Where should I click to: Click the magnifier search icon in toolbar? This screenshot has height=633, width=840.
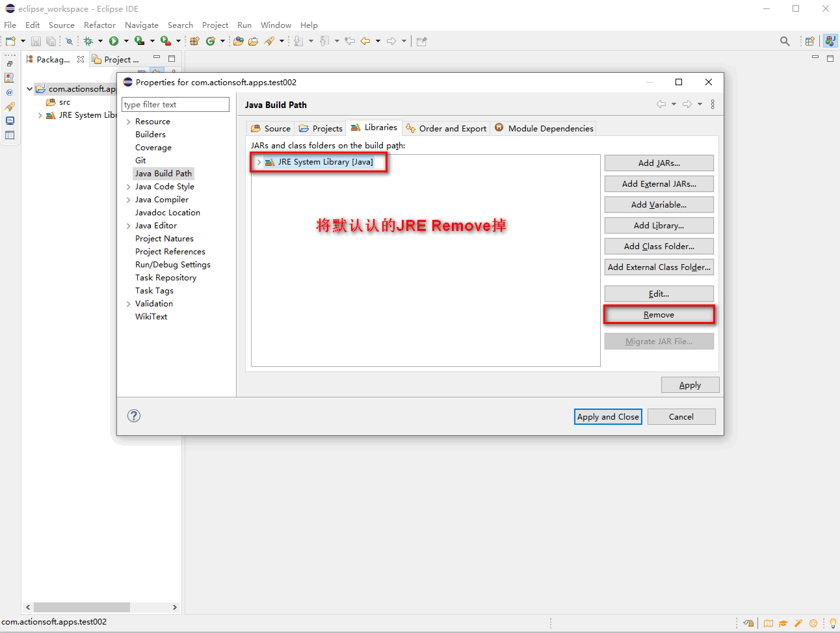785,41
